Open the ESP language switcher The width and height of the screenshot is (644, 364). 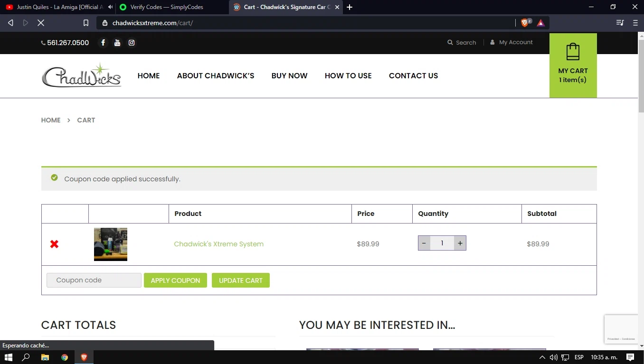click(x=579, y=357)
